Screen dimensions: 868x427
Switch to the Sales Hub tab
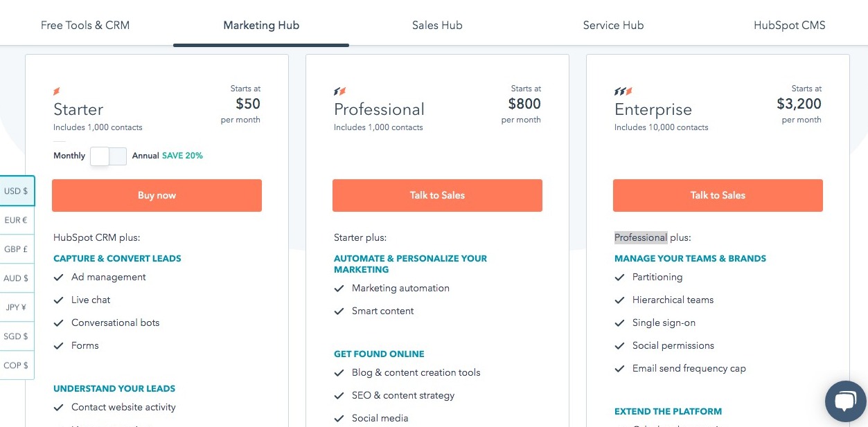(437, 26)
